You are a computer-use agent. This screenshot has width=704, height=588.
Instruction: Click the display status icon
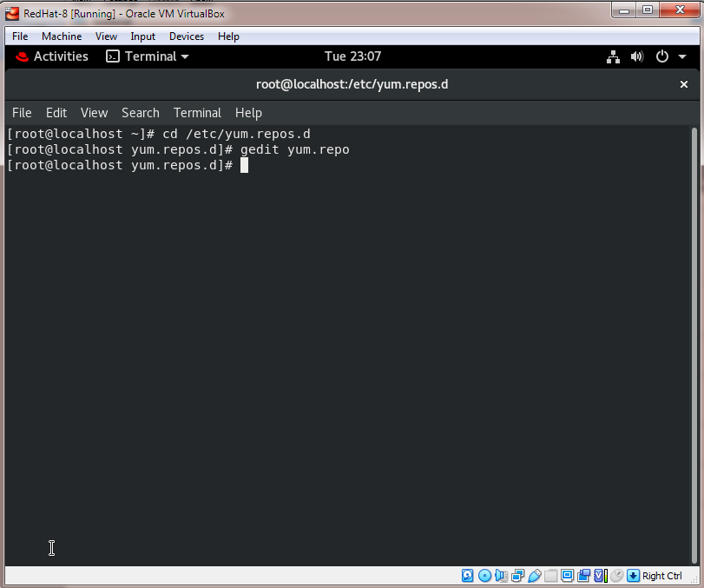coord(569,576)
